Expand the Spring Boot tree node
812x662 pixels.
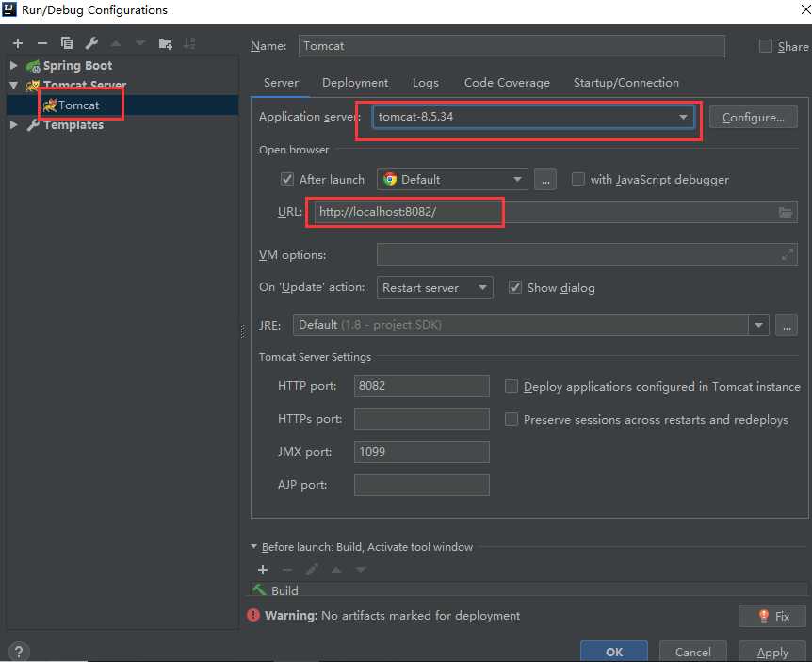[x=13, y=65]
